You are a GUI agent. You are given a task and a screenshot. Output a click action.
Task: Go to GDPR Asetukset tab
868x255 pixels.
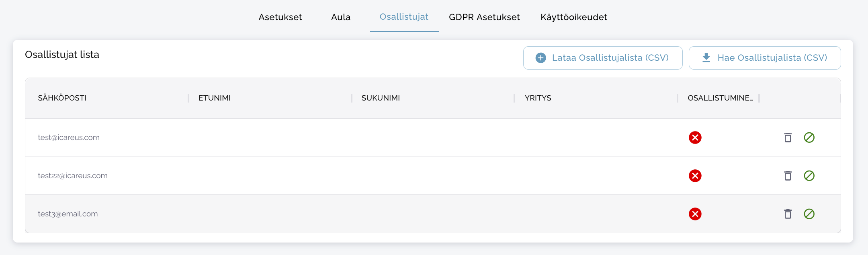tap(484, 17)
